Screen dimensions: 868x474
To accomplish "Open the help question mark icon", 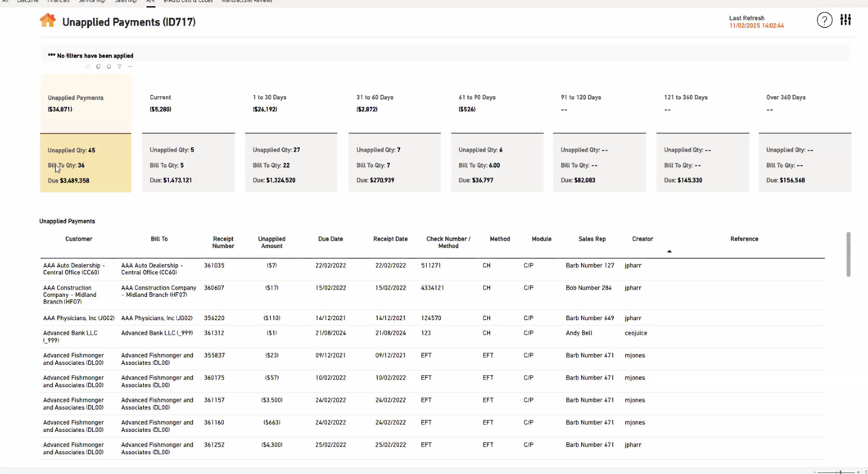I will 824,20.
